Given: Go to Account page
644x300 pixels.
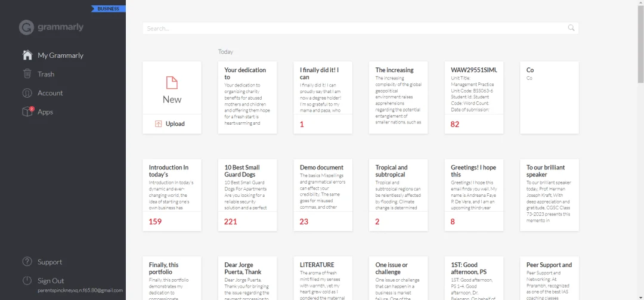Looking at the screenshot, I should pyautogui.click(x=50, y=93).
